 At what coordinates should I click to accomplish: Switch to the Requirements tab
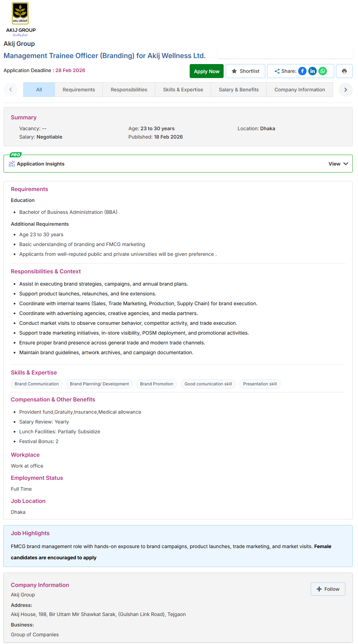pyautogui.click(x=79, y=90)
